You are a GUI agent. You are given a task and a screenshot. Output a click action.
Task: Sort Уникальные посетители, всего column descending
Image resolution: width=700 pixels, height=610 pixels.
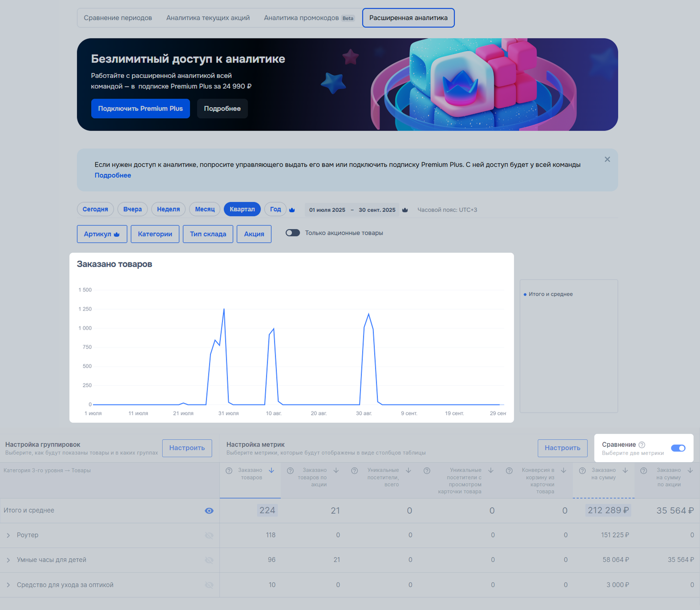409,471
